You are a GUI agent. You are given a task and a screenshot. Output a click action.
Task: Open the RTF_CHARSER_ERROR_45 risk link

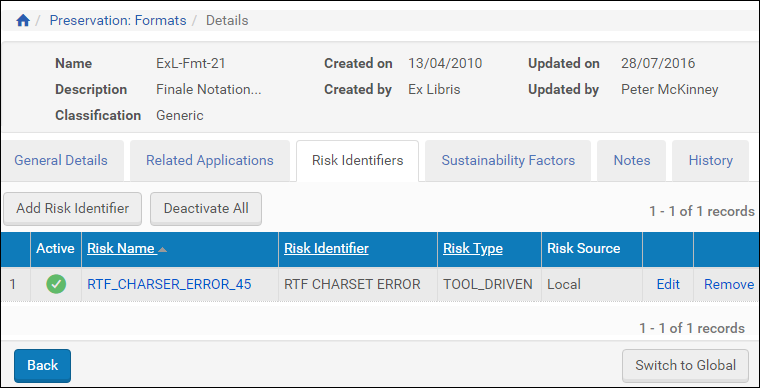[x=169, y=284]
